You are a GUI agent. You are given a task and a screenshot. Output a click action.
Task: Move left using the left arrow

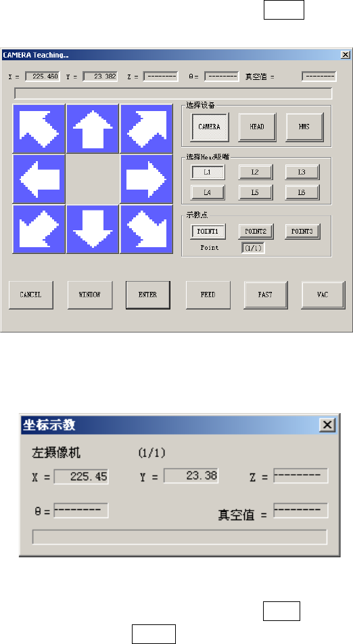click(39, 179)
